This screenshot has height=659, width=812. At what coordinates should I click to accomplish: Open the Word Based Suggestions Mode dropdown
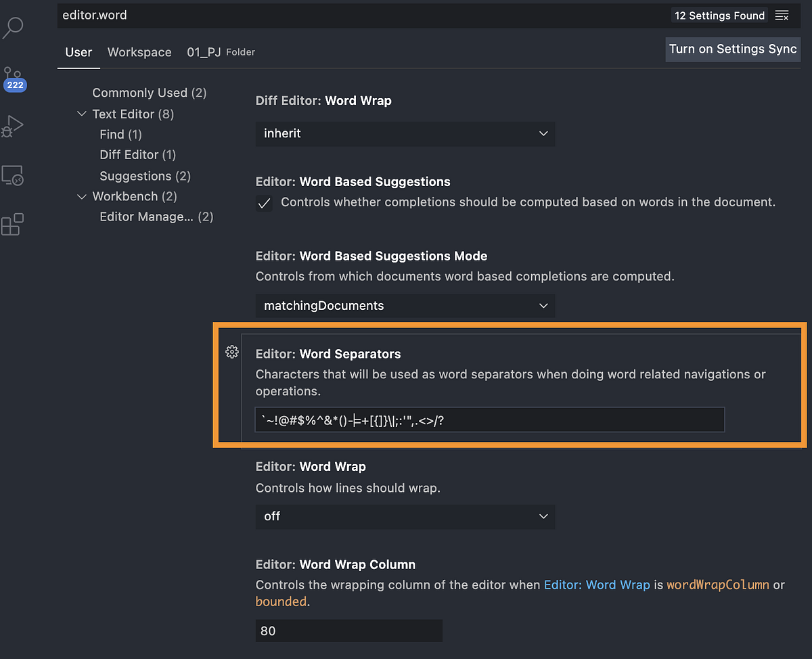[405, 306]
